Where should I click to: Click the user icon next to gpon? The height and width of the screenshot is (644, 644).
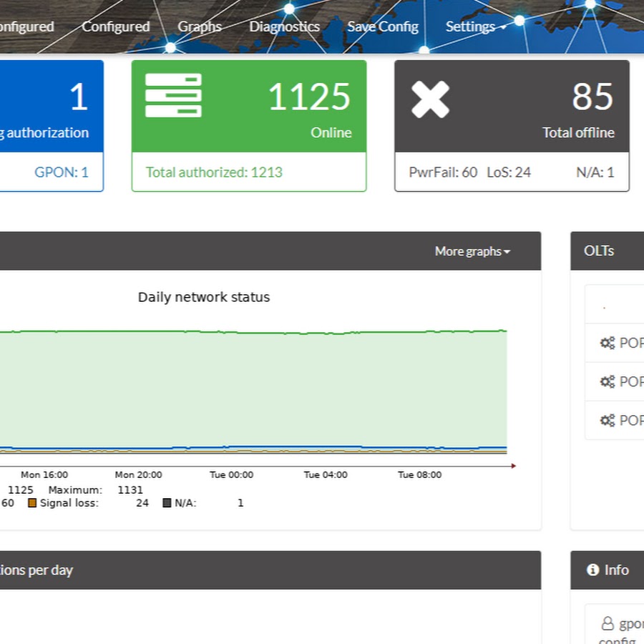click(608, 623)
